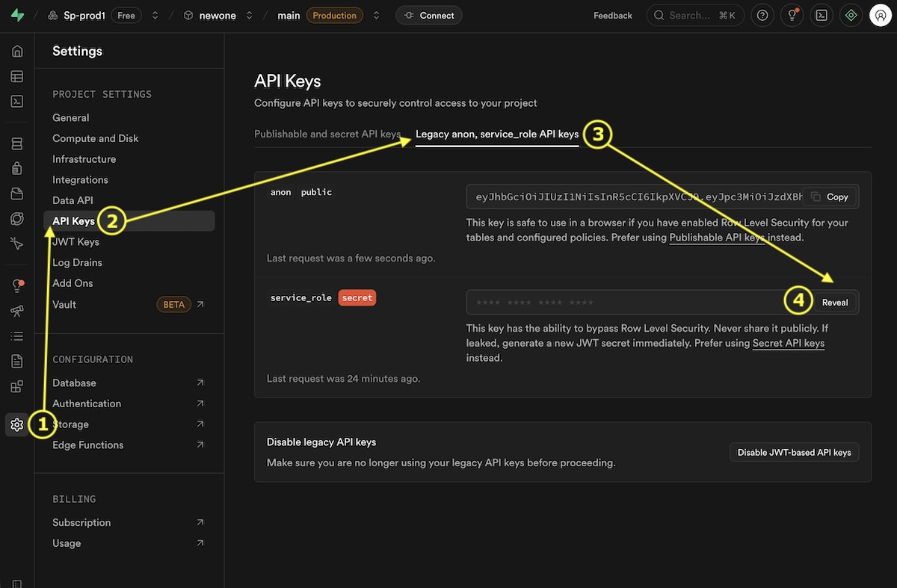Open the Sp-prod1 organization switcher chevrons
Viewport: 897px width, 588px height.
pos(155,16)
